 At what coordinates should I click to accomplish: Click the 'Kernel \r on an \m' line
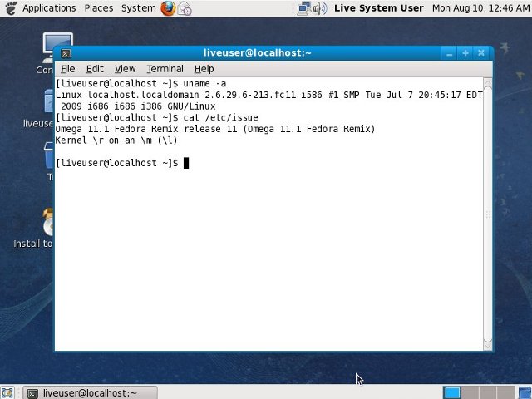point(116,140)
